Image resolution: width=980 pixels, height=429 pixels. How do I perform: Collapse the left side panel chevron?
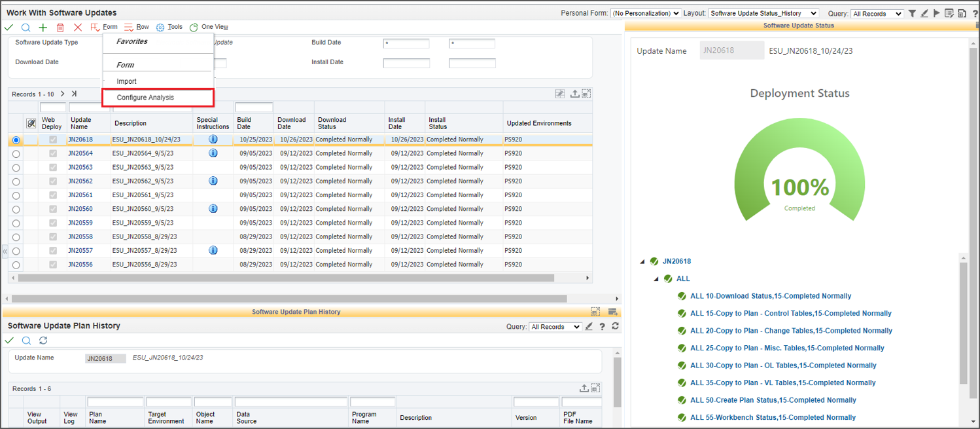click(x=4, y=251)
